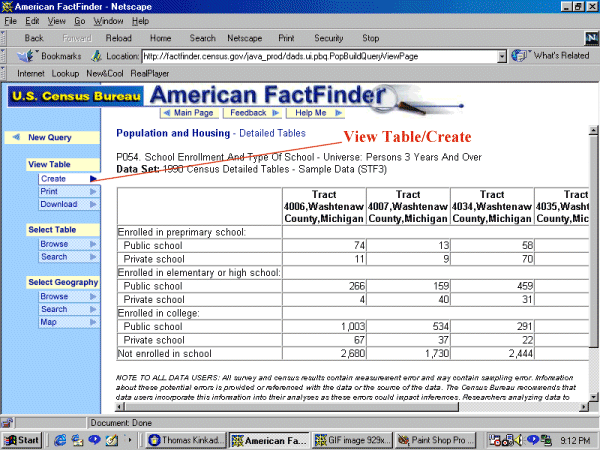This screenshot has height=450, width=600.
Task: Click the Feedback button
Action: click(243, 113)
